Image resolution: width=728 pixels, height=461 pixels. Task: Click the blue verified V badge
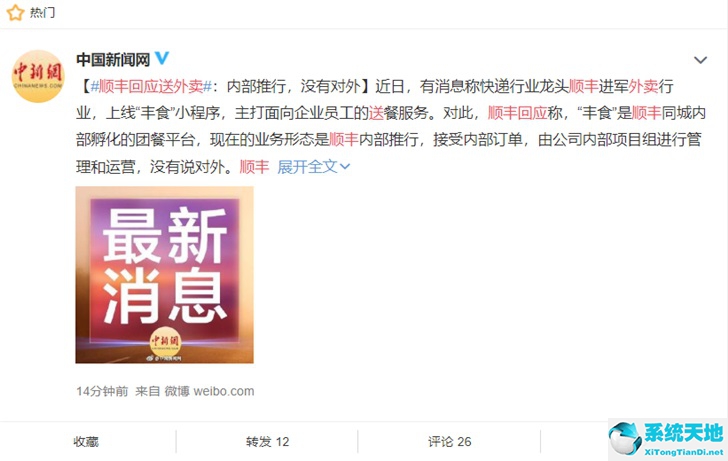[x=162, y=58]
